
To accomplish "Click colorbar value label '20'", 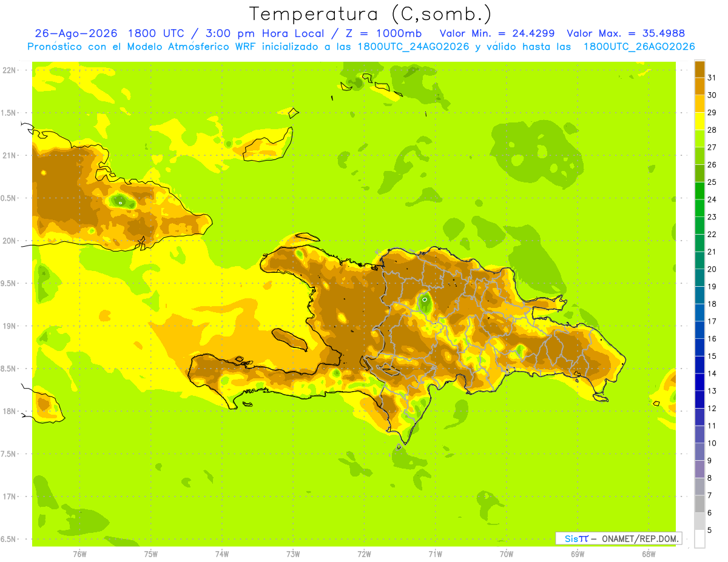I will [712, 269].
